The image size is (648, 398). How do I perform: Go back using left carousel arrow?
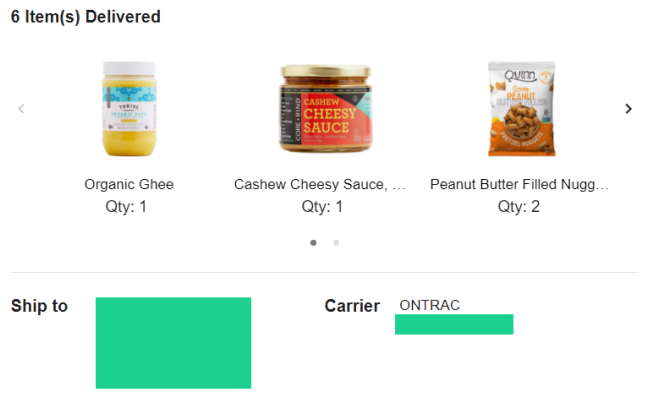coord(21,109)
